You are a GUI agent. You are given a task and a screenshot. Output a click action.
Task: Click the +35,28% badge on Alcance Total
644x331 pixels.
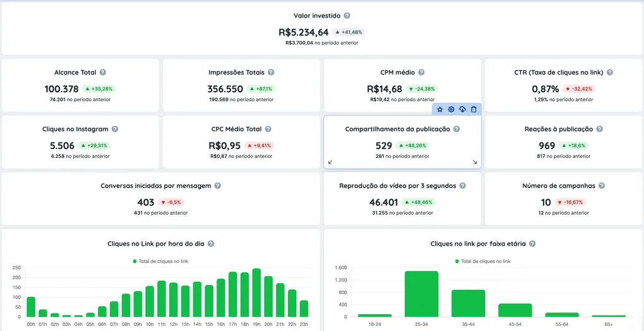[99, 88]
